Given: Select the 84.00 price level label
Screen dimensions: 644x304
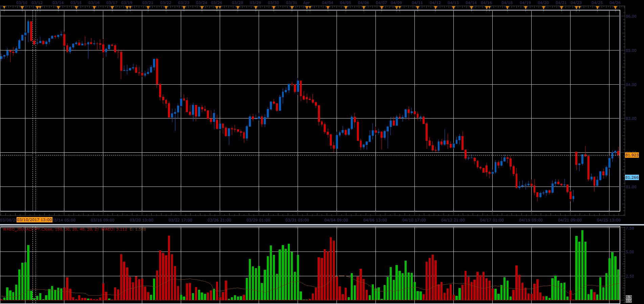Looking at the screenshot, I should (631, 85).
